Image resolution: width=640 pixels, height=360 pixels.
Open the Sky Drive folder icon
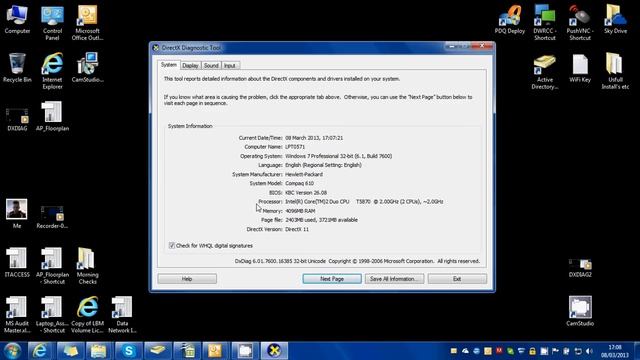coord(616,19)
